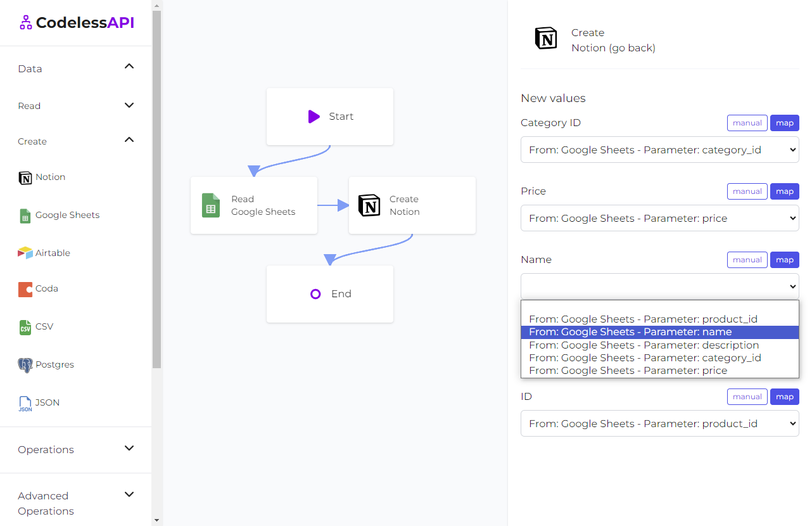Select the JSON file icon
This screenshot has width=812, height=526.
point(25,404)
